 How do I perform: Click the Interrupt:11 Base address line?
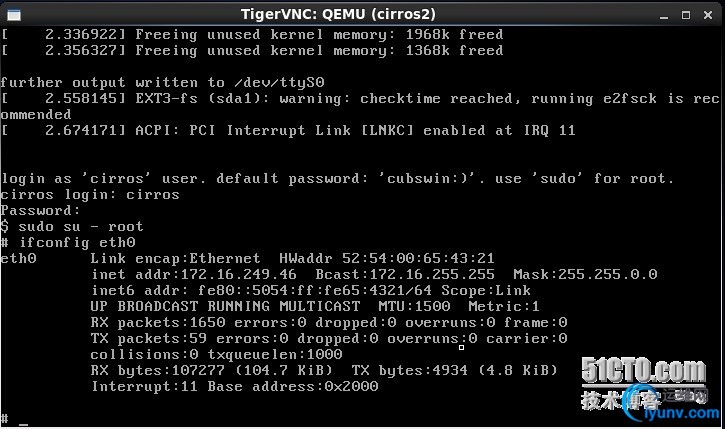[235, 386]
